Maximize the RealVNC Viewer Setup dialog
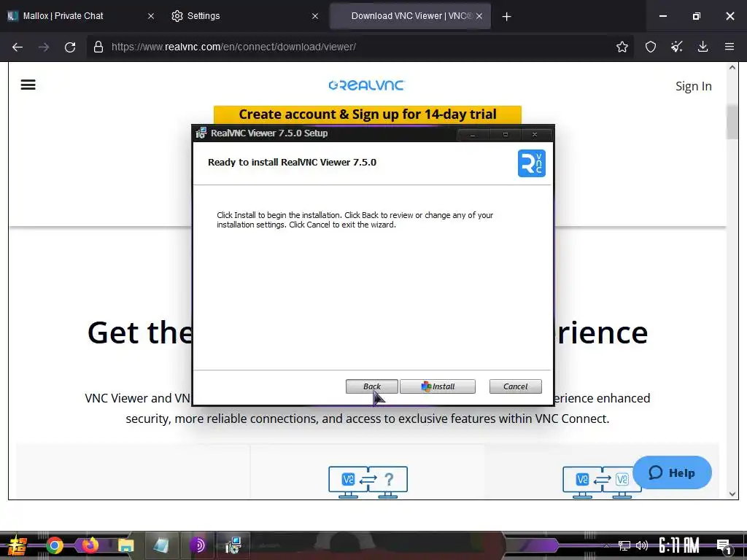Image resolution: width=747 pixels, height=560 pixels. point(505,135)
